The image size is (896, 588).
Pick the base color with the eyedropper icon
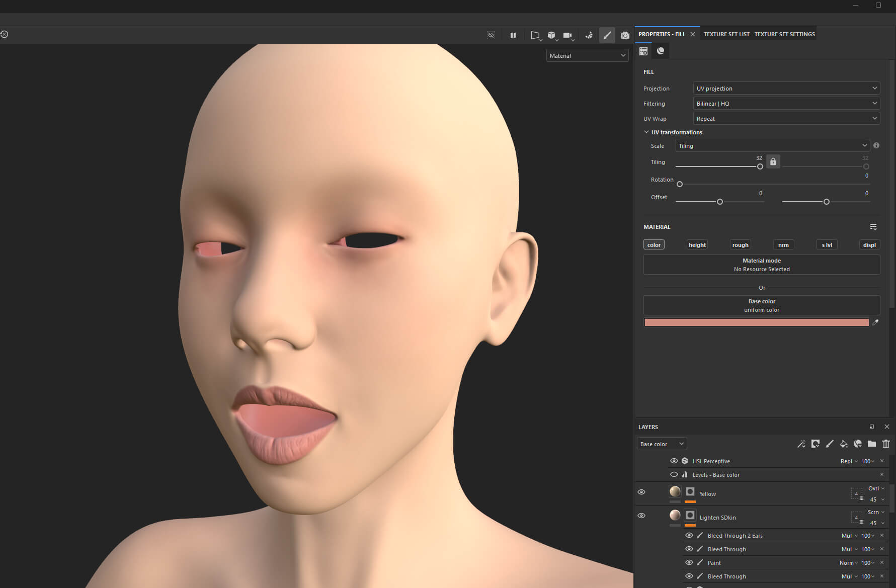pos(875,322)
